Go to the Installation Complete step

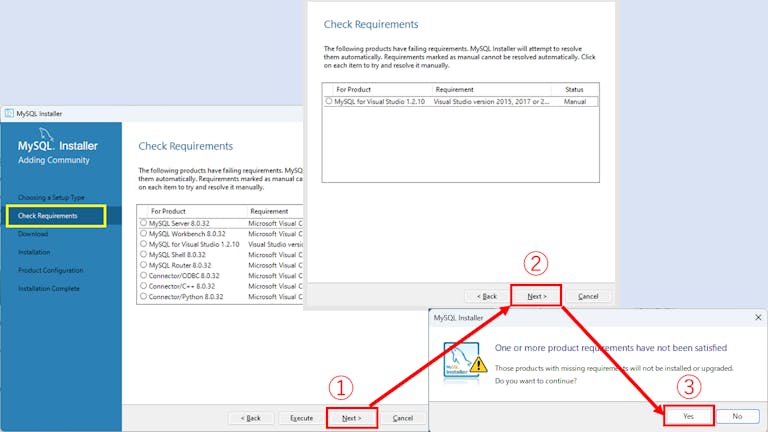(48, 288)
